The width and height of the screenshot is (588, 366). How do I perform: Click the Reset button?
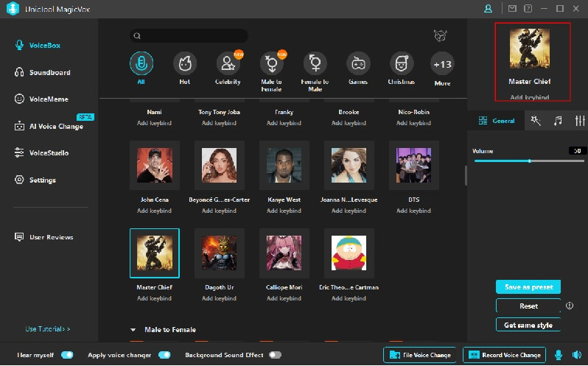528,306
